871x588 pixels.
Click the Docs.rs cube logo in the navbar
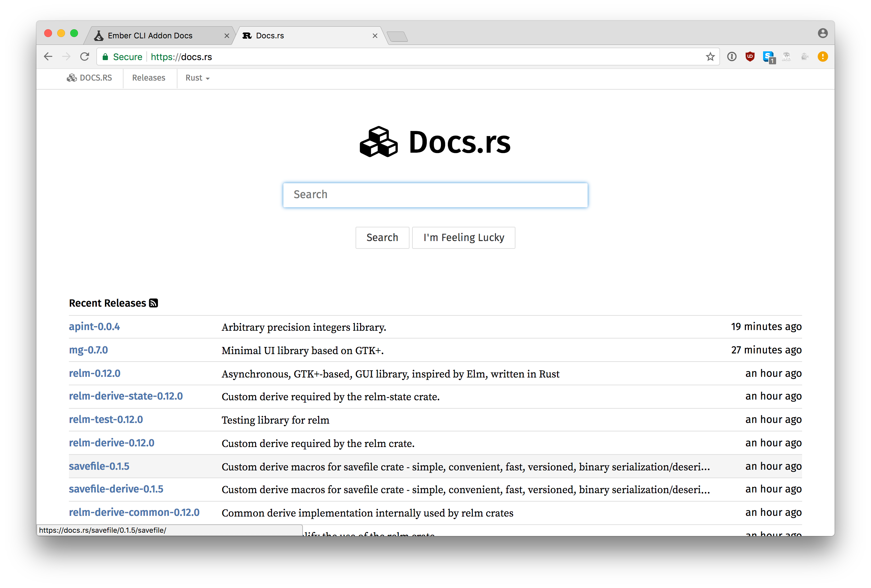(71, 78)
